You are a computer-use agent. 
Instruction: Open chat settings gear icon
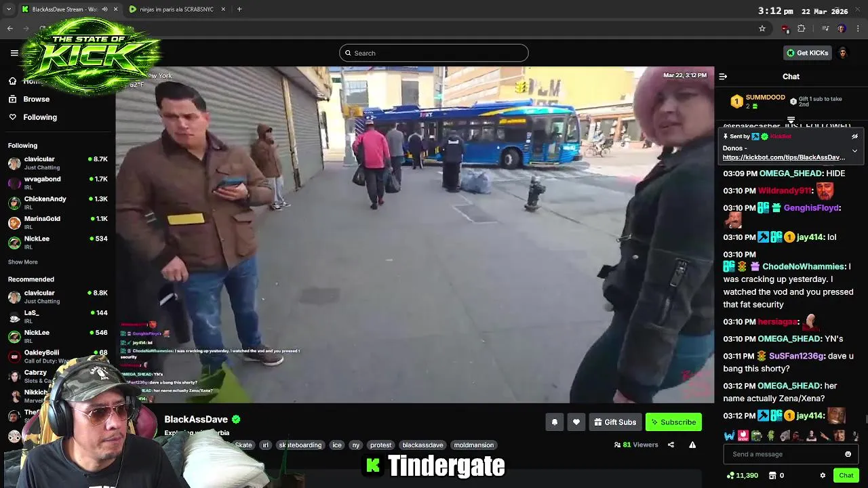[x=823, y=476]
